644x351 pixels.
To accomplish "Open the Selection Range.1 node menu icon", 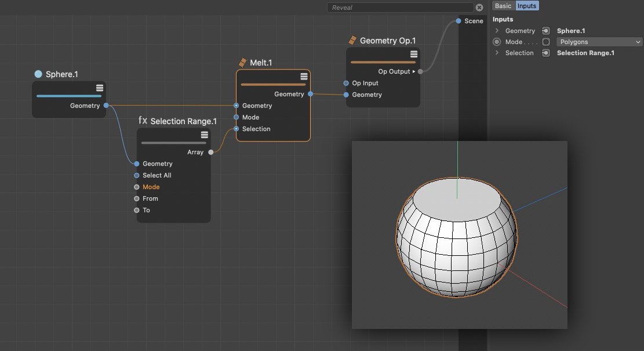I will [x=204, y=135].
